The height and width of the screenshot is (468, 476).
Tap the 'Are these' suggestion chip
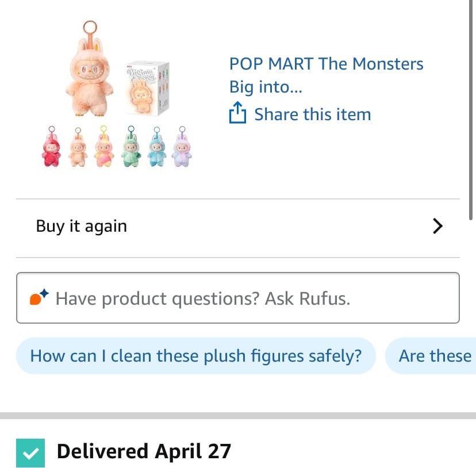click(x=431, y=356)
